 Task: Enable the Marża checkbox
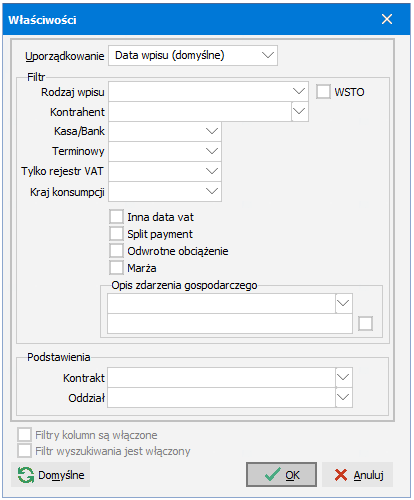click(x=116, y=267)
